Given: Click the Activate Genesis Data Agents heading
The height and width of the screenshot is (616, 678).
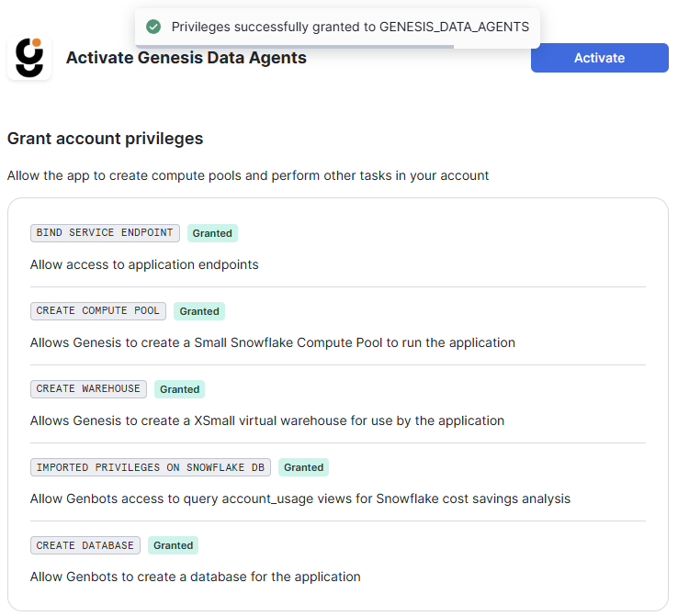Looking at the screenshot, I should pyautogui.click(x=186, y=58).
